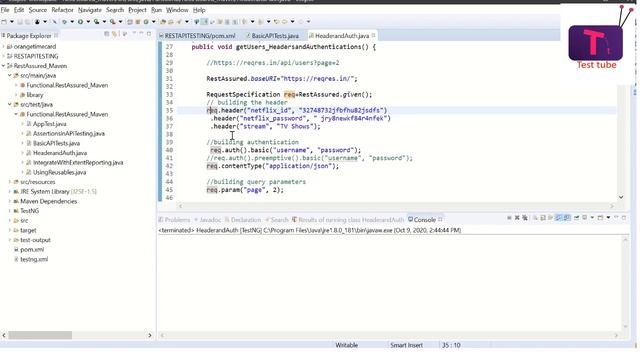Image resolution: width=640 pixels, height=360 pixels.
Task: Click the Terminate console button
Action: click(509, 218)
